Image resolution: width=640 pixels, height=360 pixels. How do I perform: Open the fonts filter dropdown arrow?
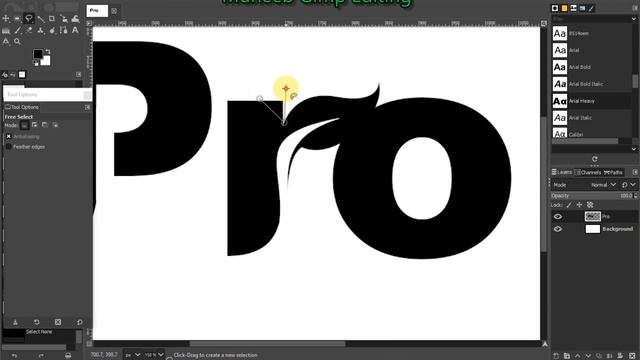(634, 19)
